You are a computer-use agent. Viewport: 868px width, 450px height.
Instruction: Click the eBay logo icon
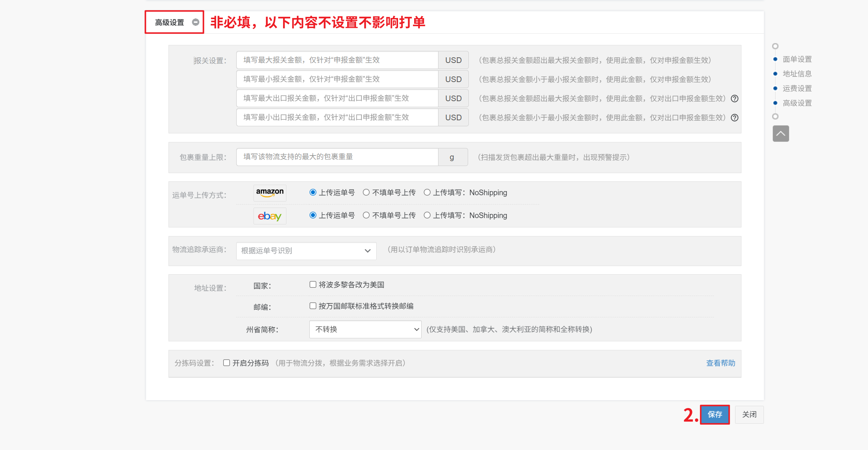(270, 216)
